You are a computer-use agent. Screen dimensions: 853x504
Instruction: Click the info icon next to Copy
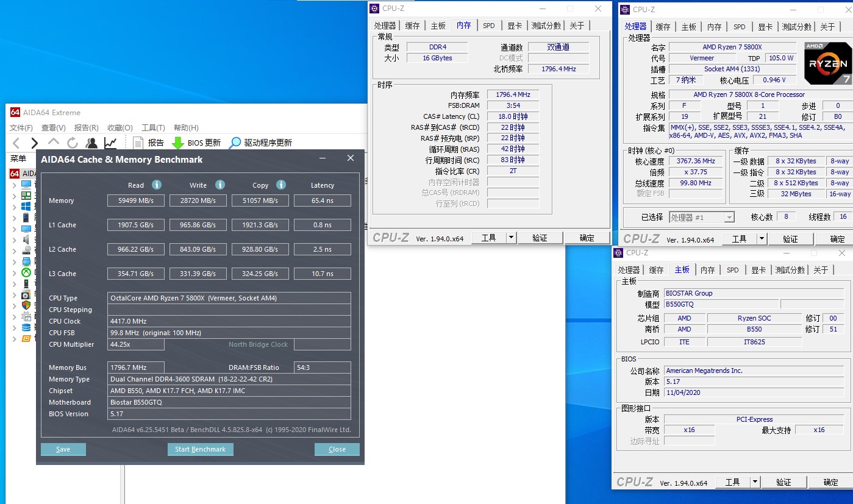coord(281,185)
